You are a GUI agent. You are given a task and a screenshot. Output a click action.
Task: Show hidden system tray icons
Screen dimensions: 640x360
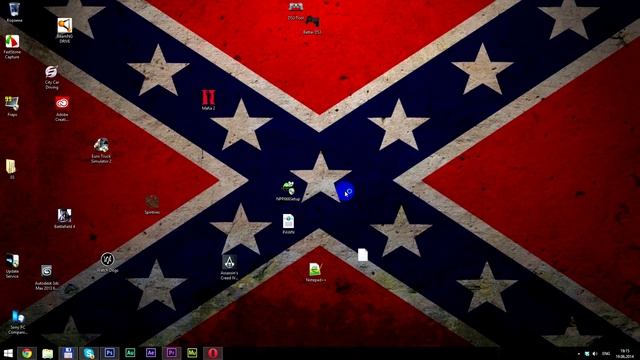tap(578, 354)
